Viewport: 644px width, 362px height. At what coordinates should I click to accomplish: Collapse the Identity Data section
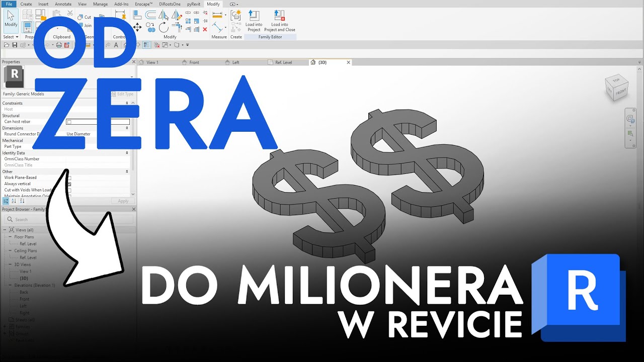(127, 153)
